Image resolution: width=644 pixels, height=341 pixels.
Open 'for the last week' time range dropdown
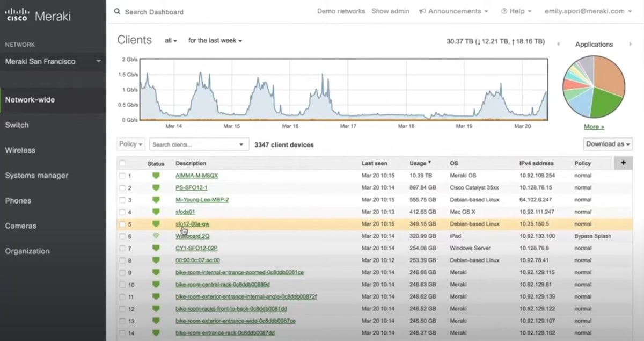click(215, 41)
